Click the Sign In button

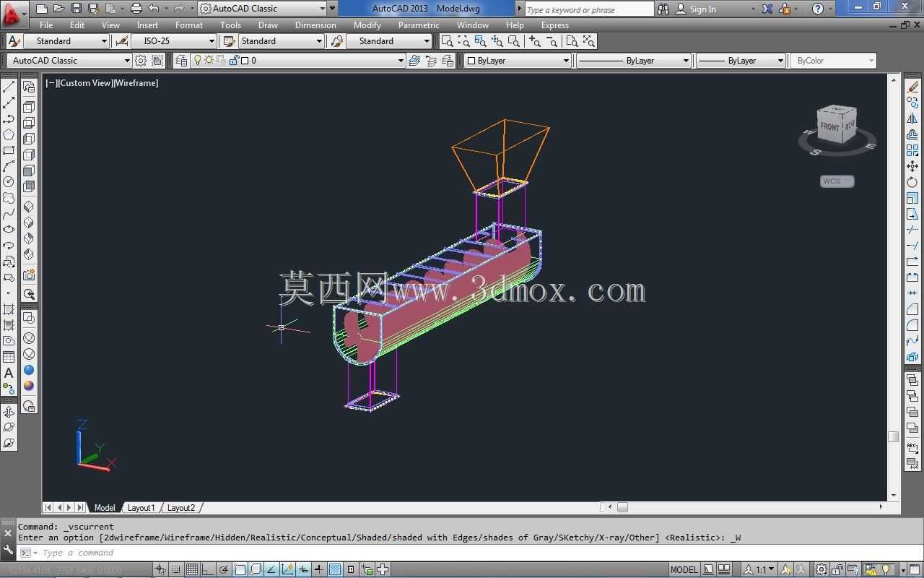(x=696, y=9)
